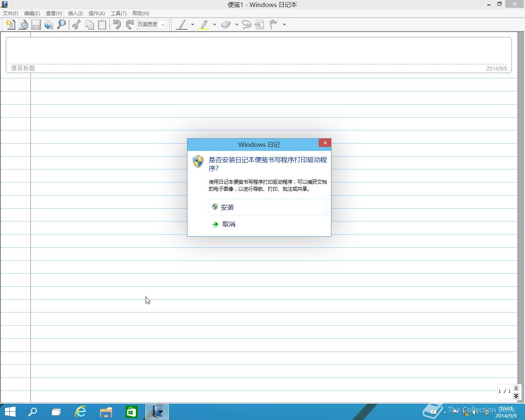
Task: Choose the Insert/Remove Space tool
Action: point(259,25)
